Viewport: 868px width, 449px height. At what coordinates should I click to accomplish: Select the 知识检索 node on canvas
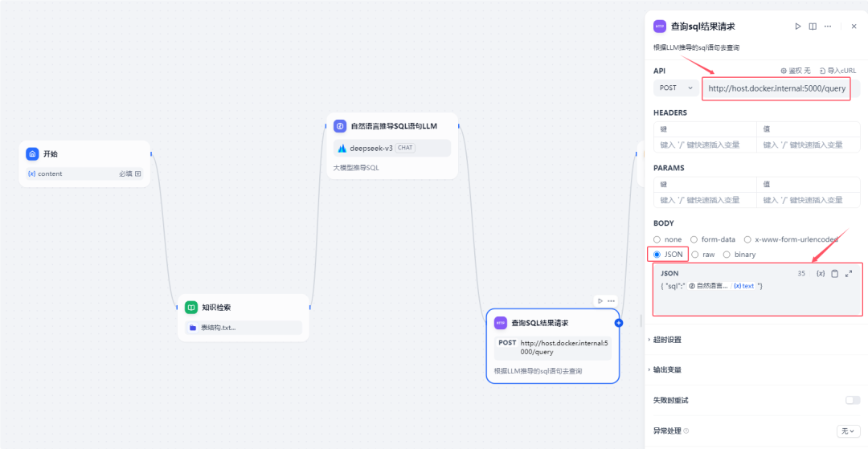(x=243, y=308)
